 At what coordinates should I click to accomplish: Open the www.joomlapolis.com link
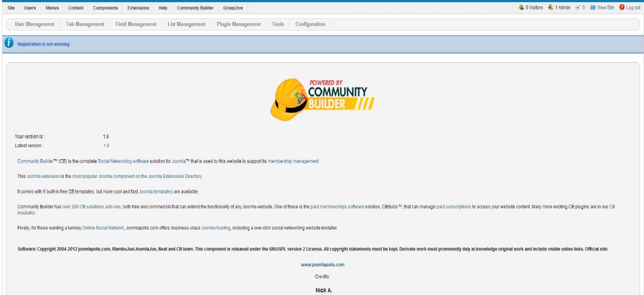[322, 265]
